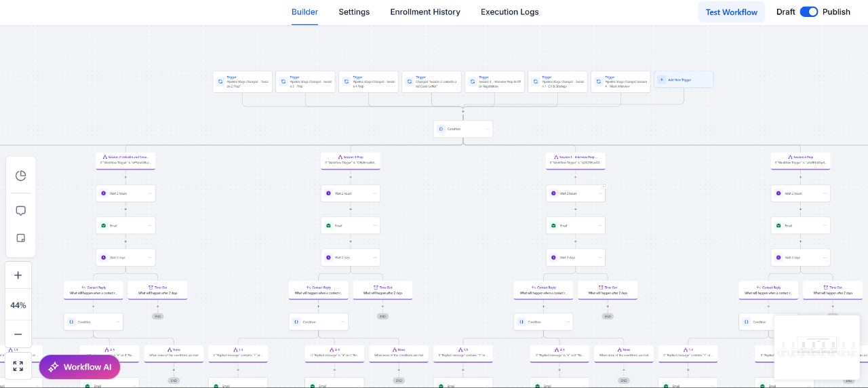
Task: Open the three-dot menu on the leftmost Email node
Action: [149, 225]
